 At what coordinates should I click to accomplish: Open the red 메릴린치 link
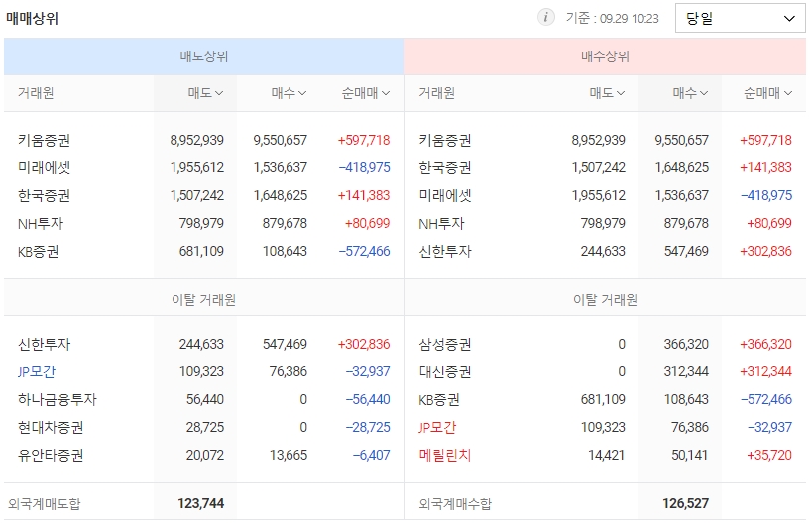coord(445,456)
